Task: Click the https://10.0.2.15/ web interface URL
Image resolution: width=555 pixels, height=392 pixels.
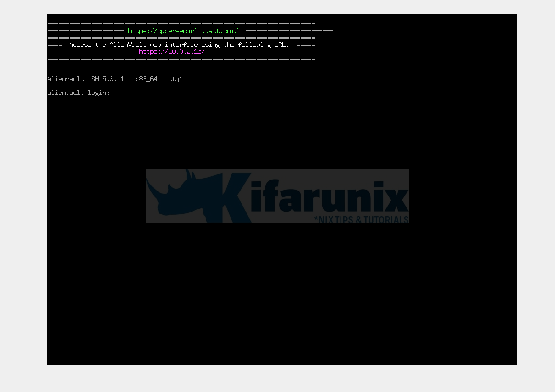Action: (x=172, y=52)
